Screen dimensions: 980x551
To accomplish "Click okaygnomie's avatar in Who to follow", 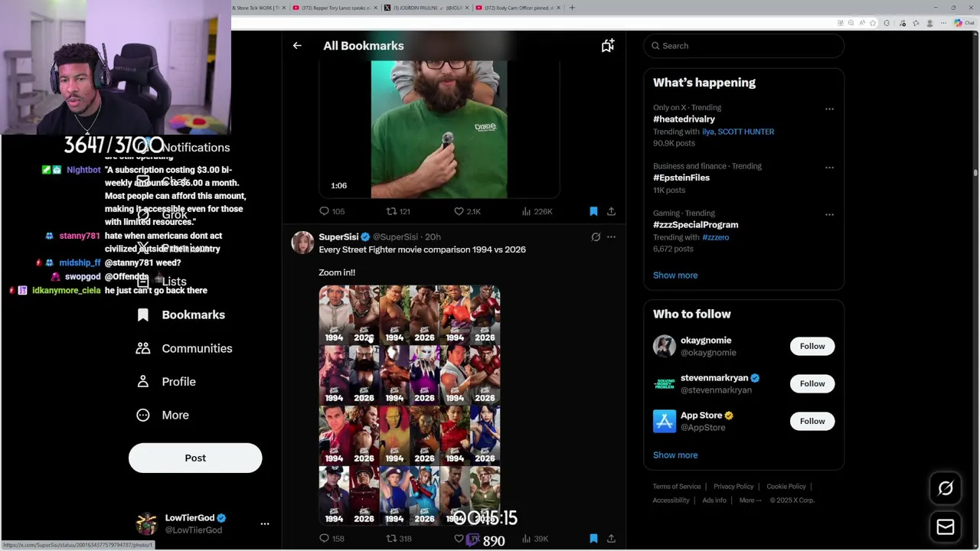I will [665, 346].
